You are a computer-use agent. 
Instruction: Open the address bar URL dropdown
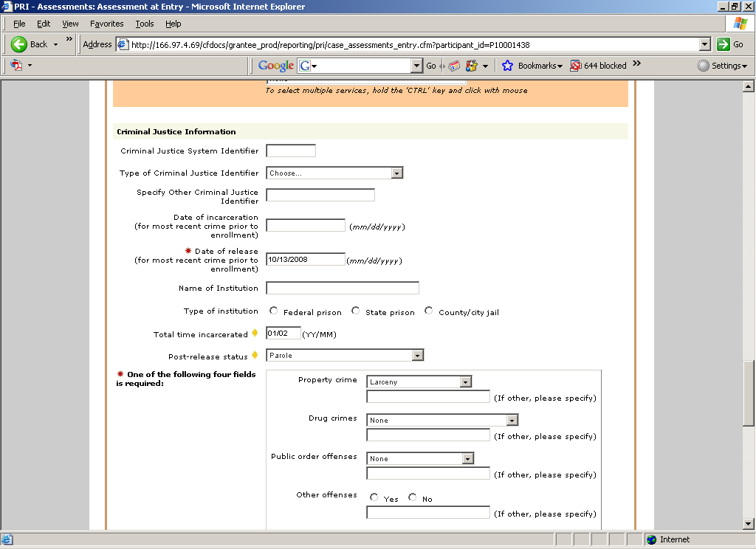pos(705,44)
